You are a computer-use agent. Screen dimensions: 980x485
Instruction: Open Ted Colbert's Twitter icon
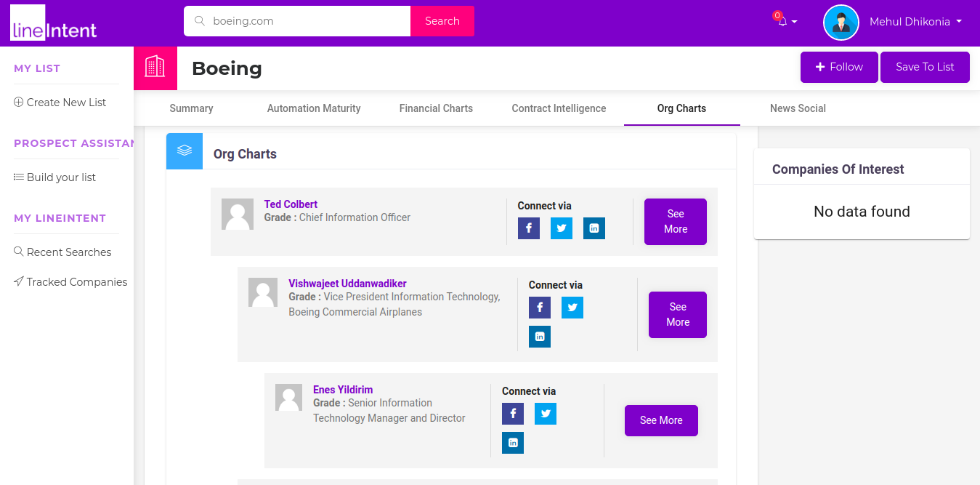coord(561,228)
